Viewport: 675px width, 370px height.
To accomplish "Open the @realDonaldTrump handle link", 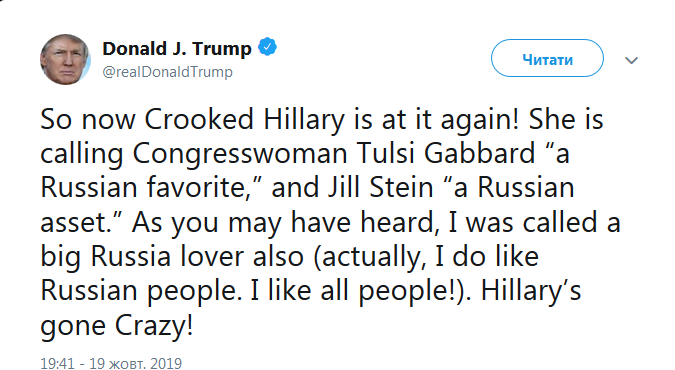I will click(167, 72).
